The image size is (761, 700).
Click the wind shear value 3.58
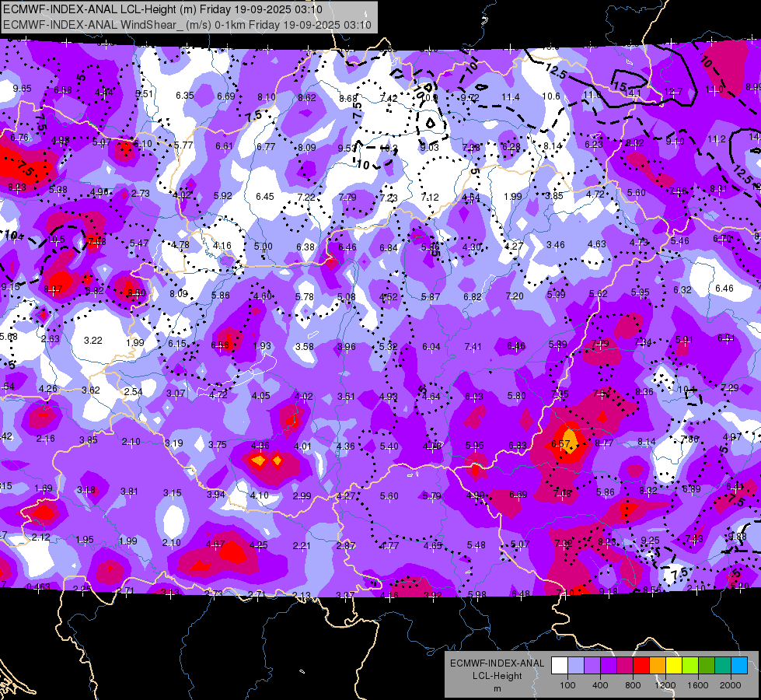tap(305, 347)
